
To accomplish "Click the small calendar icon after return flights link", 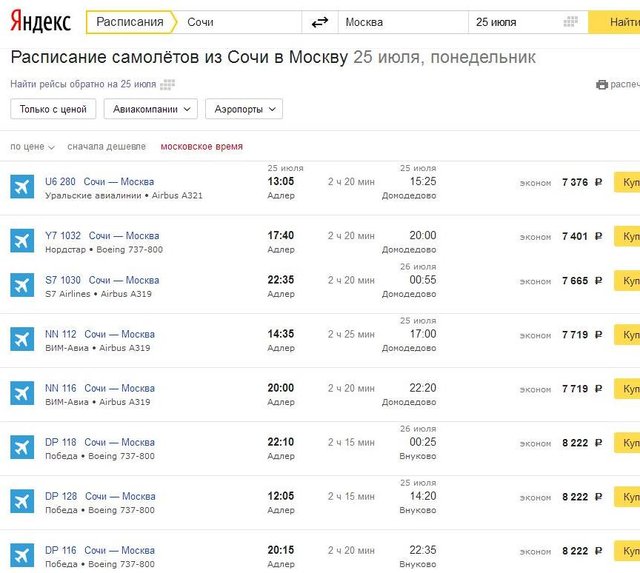I will [x=168, y=85].
